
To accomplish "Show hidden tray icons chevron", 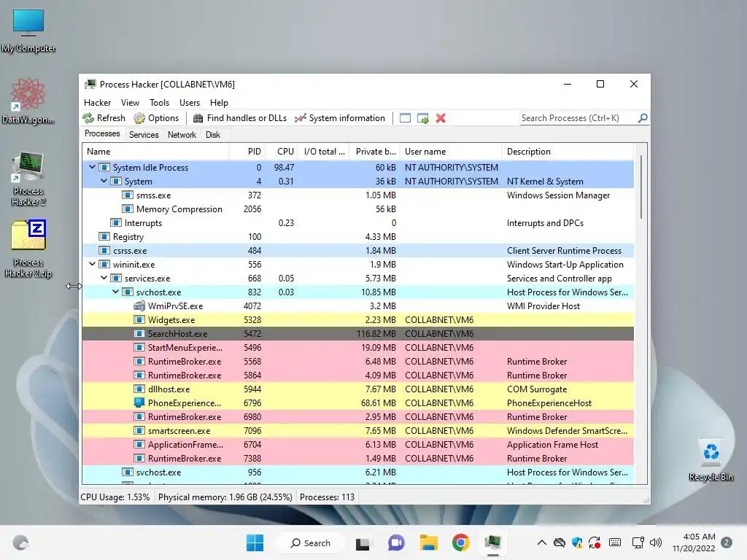I will point(542,542).
